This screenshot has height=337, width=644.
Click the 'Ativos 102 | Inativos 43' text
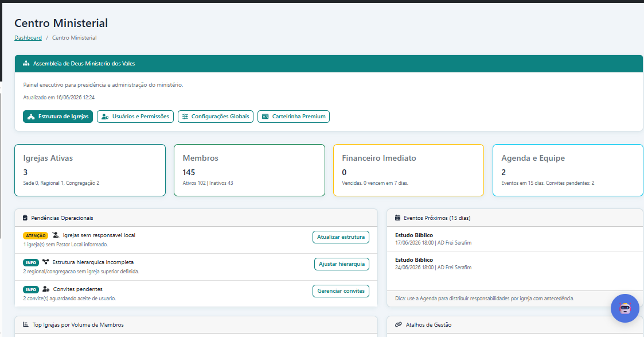pyautogui.click(x=208, y=183)
